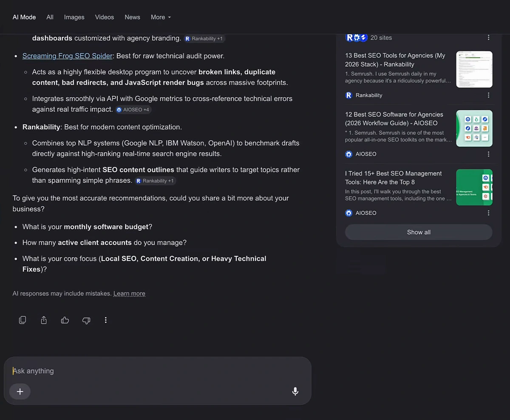Start voice input with microphone
This screenshot has width=510, height=420.
(295, 392)
